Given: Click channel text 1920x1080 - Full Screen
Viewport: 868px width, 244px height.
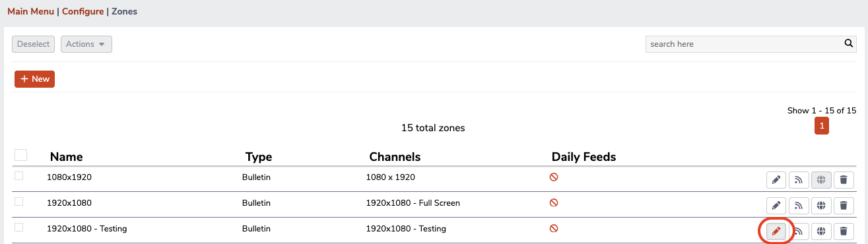Looking at the screenshot, I should coord(413,203).
